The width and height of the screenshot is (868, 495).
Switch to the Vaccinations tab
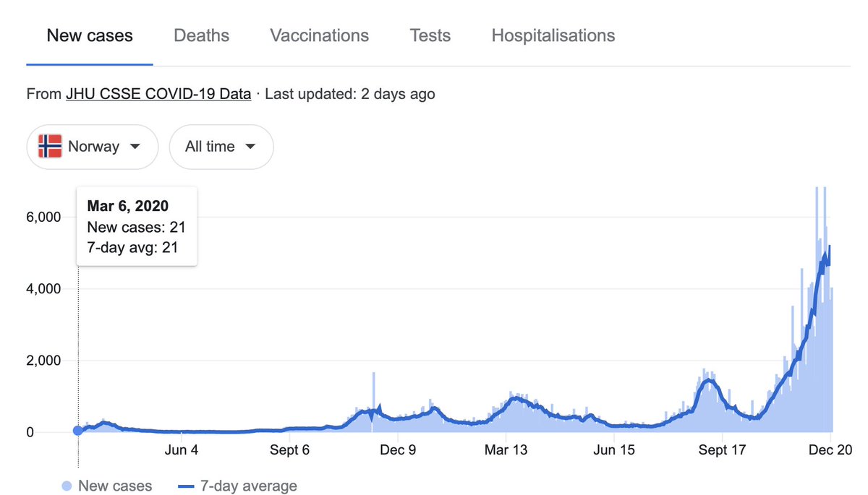point(319,35)
